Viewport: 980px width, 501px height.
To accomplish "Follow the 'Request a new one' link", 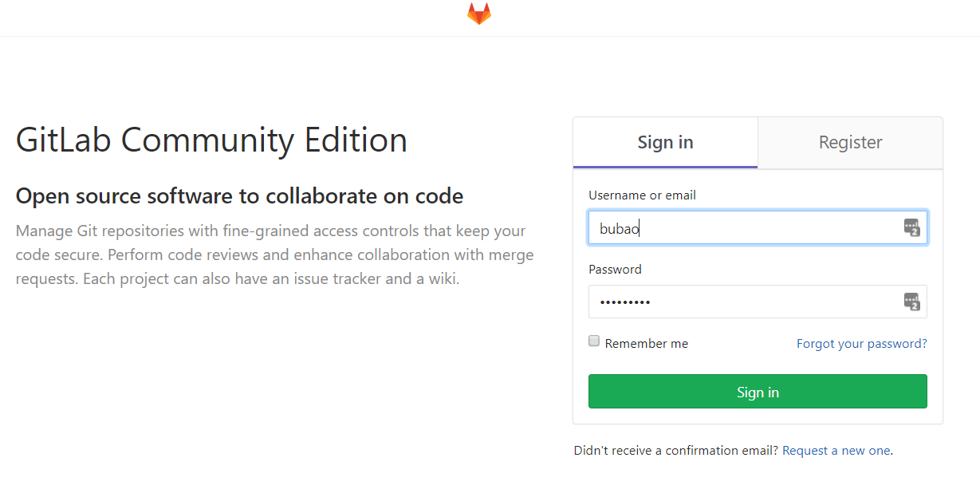I will click(836, 451).
